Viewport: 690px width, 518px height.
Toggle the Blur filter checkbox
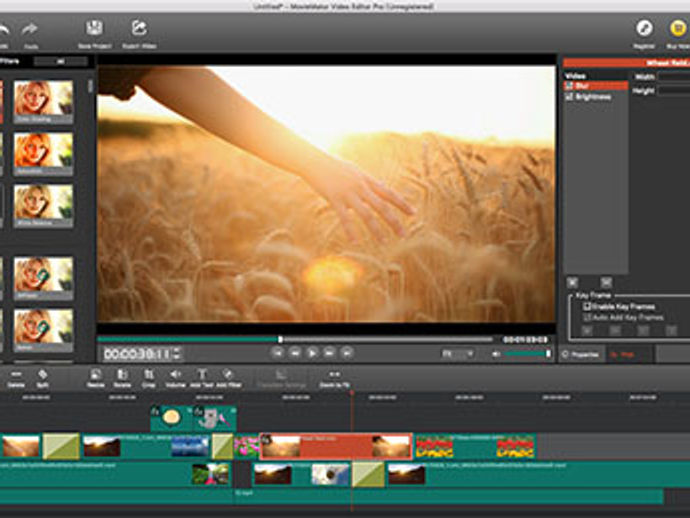(569, 86)
